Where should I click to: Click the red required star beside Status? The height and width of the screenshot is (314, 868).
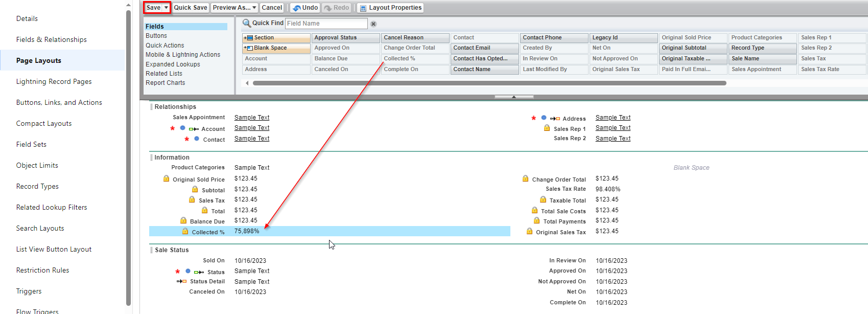[177, 272]
